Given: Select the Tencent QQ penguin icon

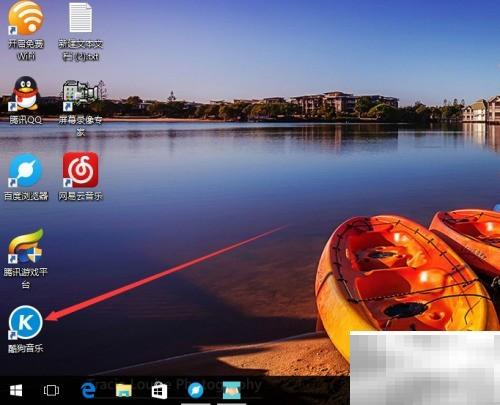Looking at the screenshot, I should point(26,94).
